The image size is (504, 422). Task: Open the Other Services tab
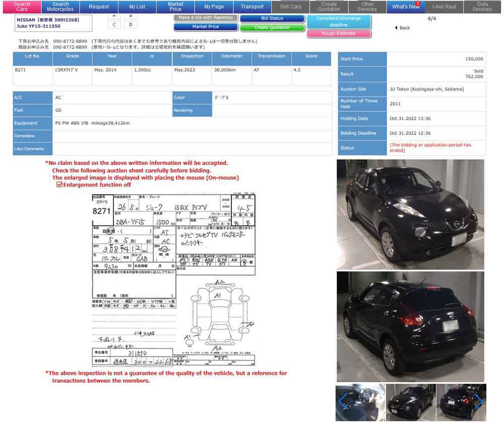[x=367, y=7]
